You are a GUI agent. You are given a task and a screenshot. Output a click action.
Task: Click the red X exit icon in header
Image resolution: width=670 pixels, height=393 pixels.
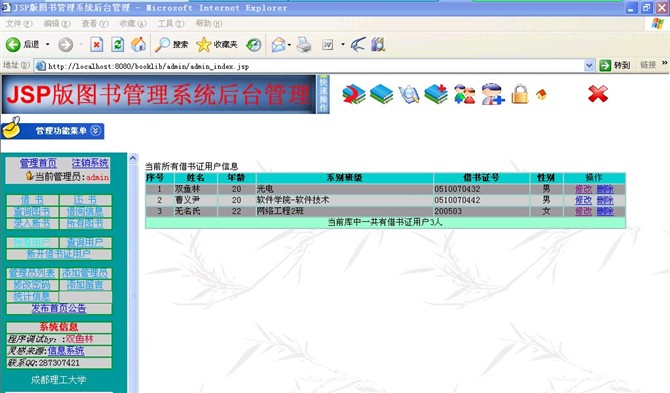[x=597, y=94]
